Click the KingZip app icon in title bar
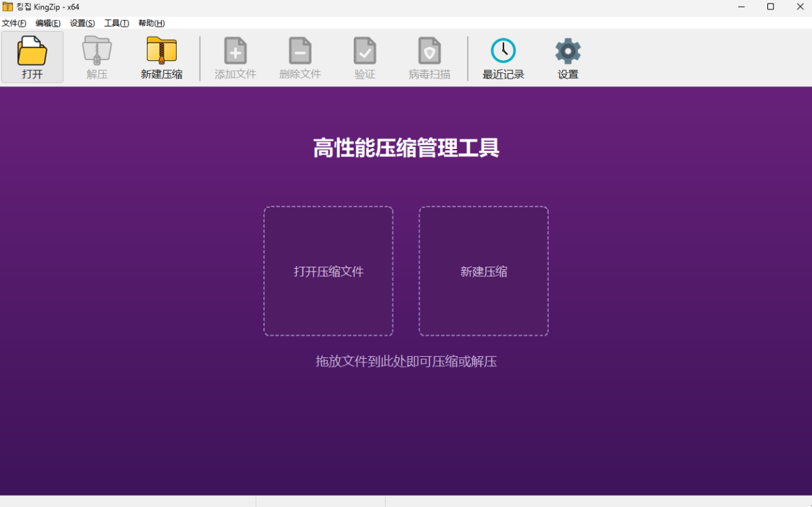Viewport: 812px width, 507px height. tap(7, 7)
